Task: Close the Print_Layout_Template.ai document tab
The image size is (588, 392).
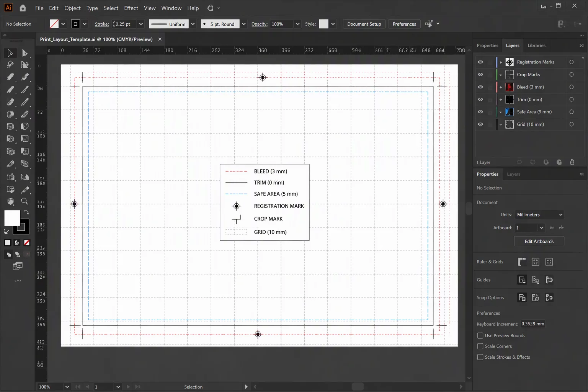Action: click(x=160, y=39)
